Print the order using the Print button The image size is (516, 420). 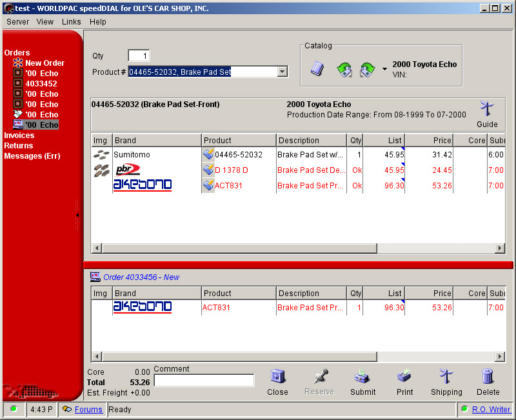[x=404, y=382]
